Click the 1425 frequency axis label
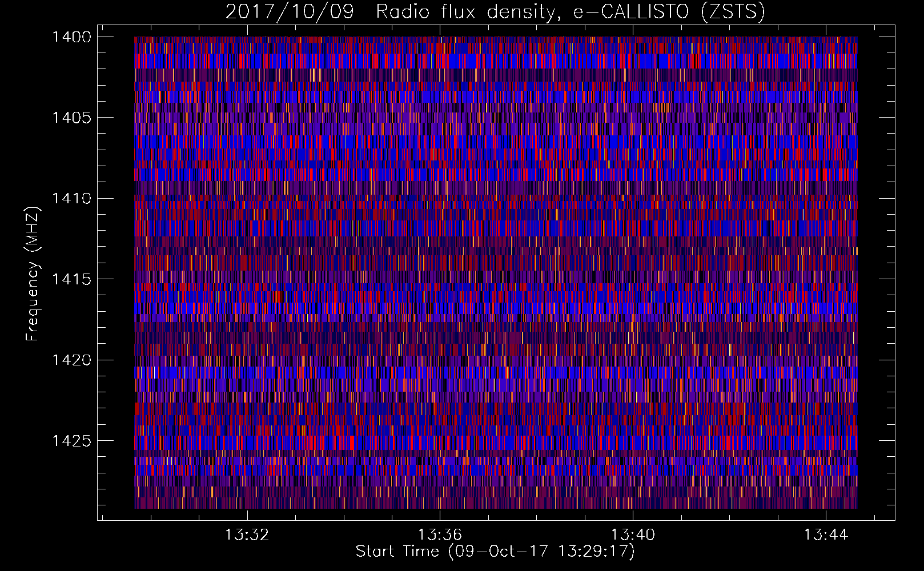Viewport: 924px width, 571px height. pos(71,441)
